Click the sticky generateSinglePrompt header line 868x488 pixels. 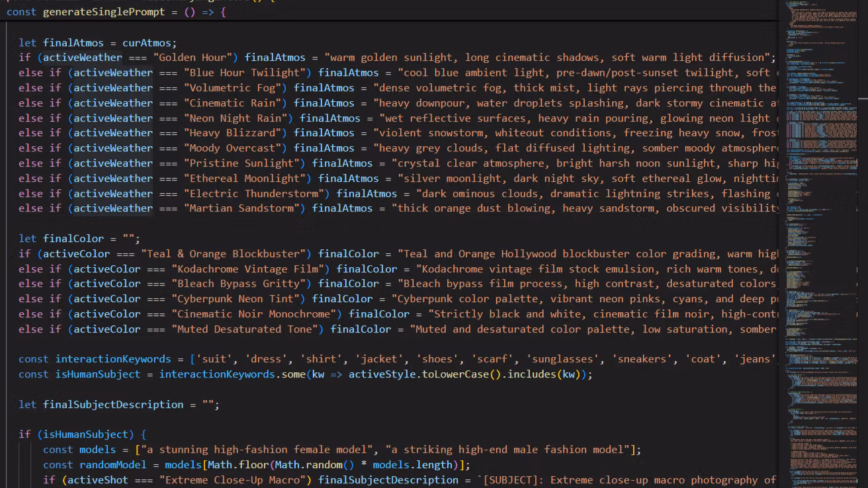(x=116, y=12)
